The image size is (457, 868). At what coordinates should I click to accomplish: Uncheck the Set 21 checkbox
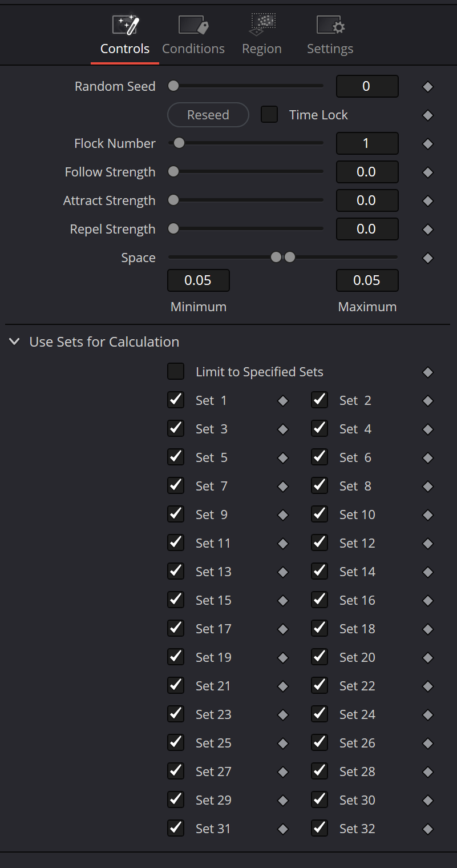176,686
